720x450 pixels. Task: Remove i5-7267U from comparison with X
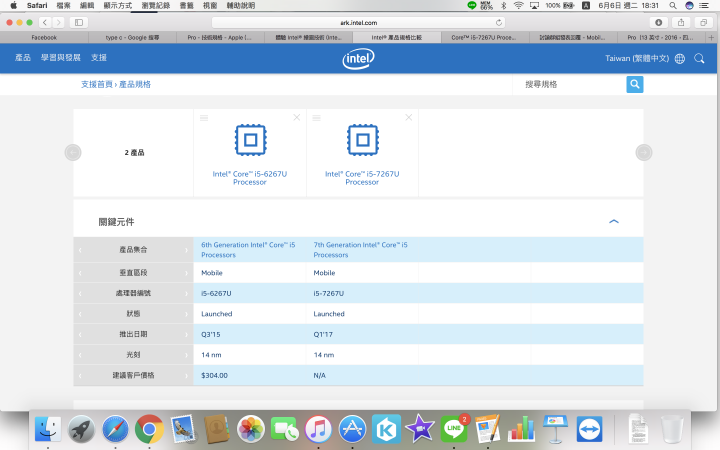409,118
